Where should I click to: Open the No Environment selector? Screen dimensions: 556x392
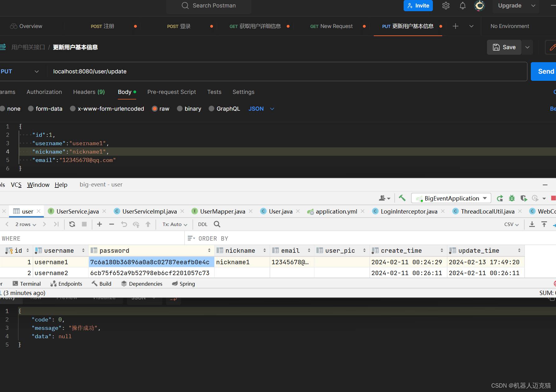coord(510,26)
